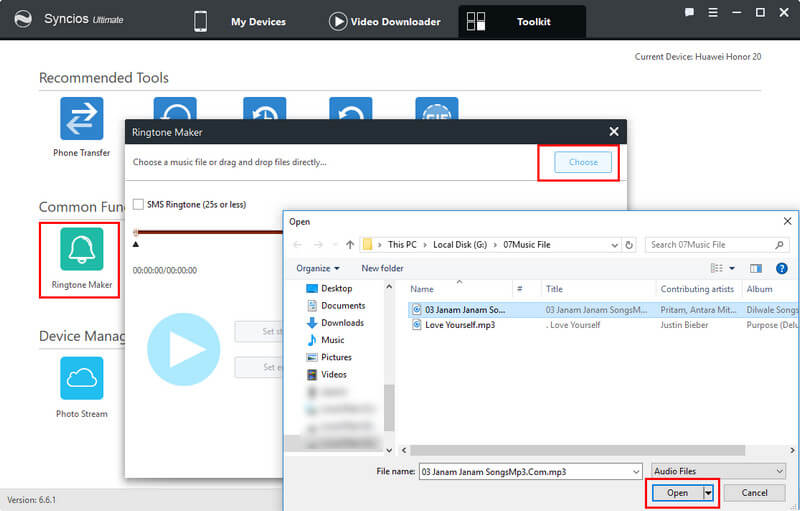Click the Syncios logo icon
Viewport: 800px width, 511px height.
(x=23, y=19)
